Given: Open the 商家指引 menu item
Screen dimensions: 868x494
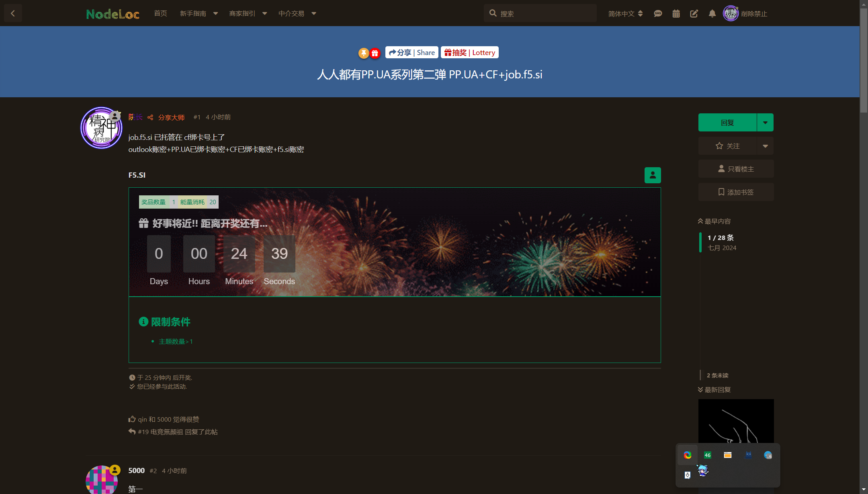Looking at the screenshot, I should [242, 13].
